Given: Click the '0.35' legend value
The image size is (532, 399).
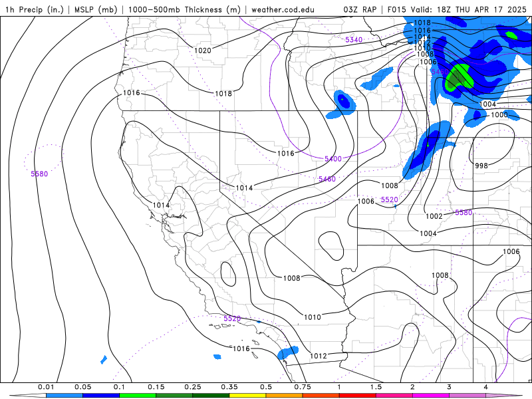Looking at the screenshot, I should point(229,387).
